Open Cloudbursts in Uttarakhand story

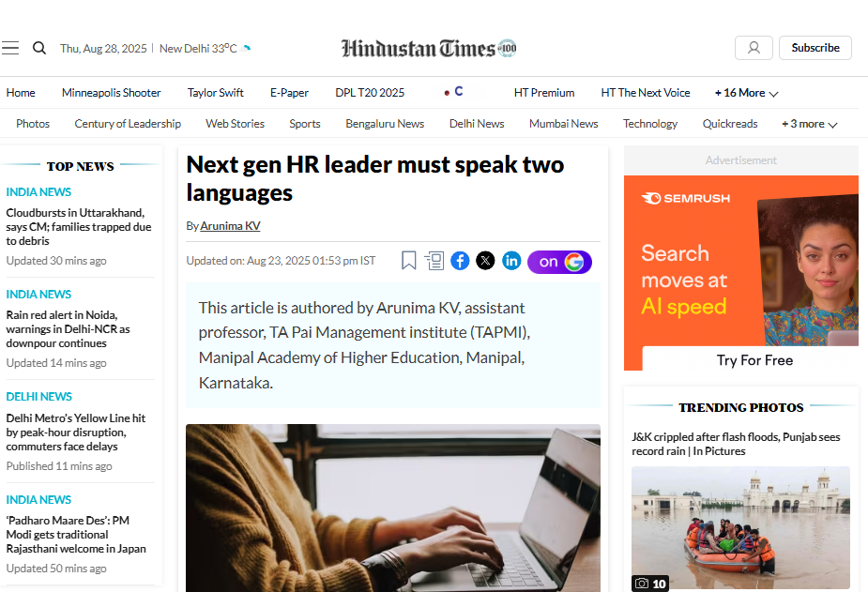[79, 227]
